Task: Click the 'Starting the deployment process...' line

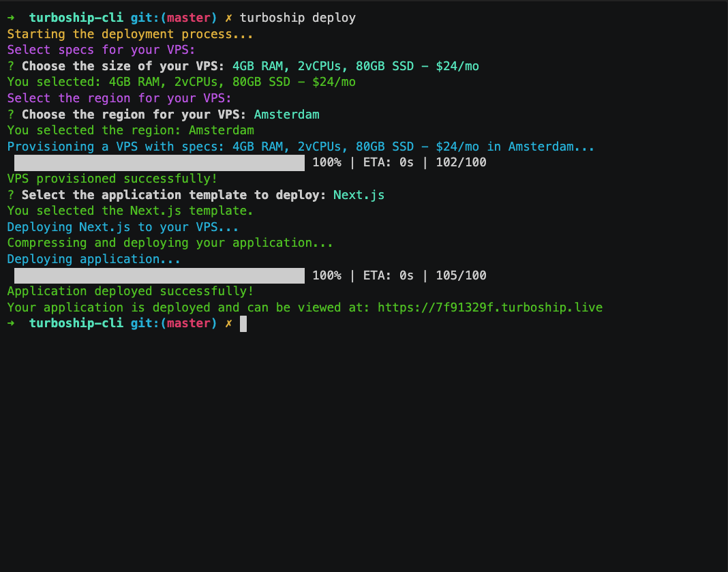Action: click(130, 34)
